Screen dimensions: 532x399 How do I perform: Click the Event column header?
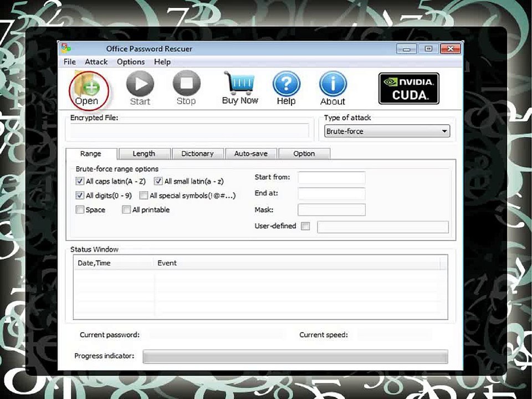(297, 263)
